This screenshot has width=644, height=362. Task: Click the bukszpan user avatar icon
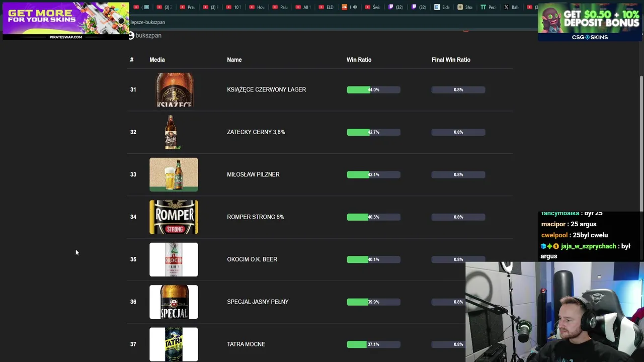[131, 35]
